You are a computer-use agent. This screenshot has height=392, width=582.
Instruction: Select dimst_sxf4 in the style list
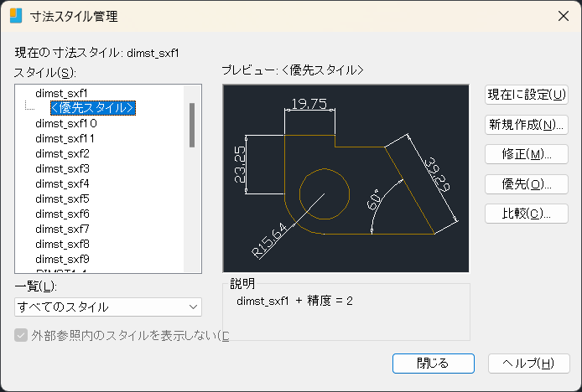pyautogui.click(x=62, y=183)
